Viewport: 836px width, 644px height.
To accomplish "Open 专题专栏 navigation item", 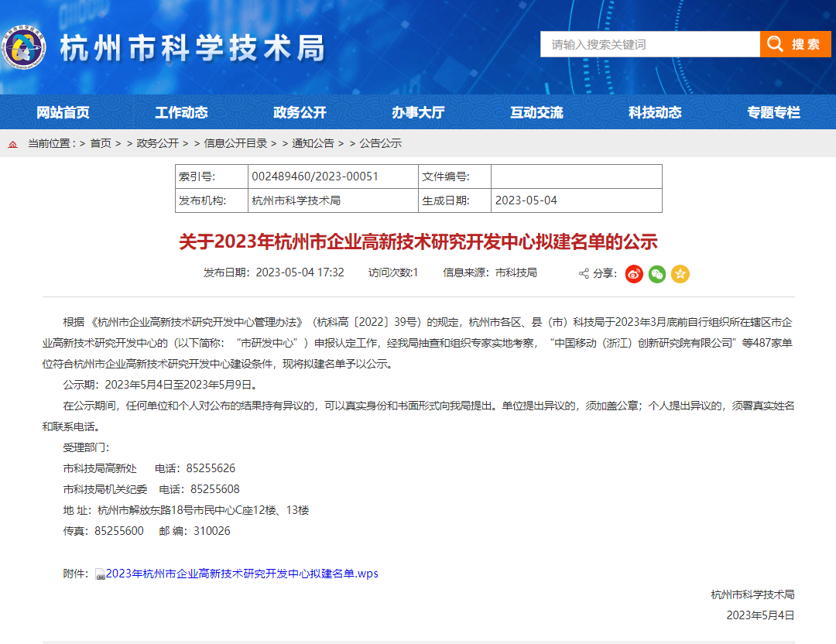I will tap(773, 112).
